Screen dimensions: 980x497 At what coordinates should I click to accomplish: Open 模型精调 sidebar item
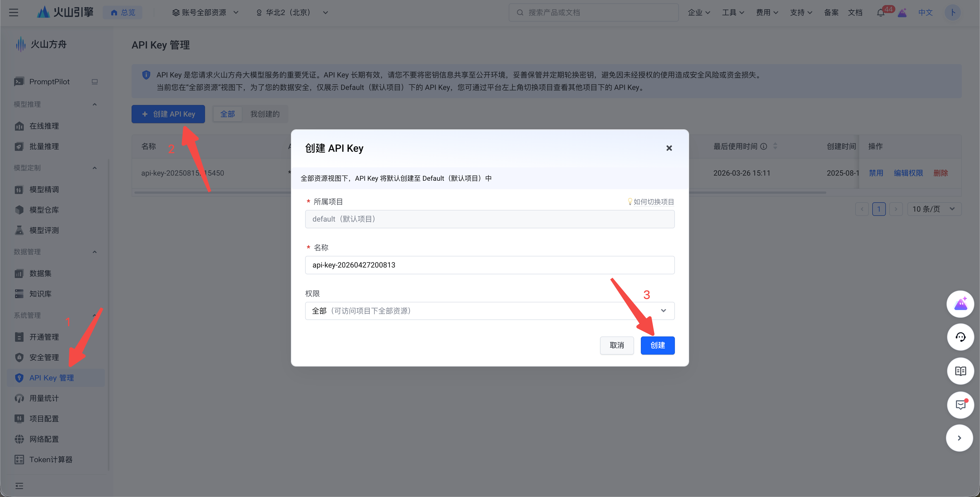[44, 189]
